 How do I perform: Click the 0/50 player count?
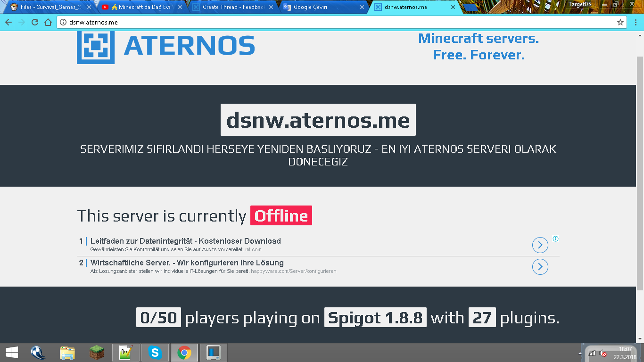coord(159,318)
